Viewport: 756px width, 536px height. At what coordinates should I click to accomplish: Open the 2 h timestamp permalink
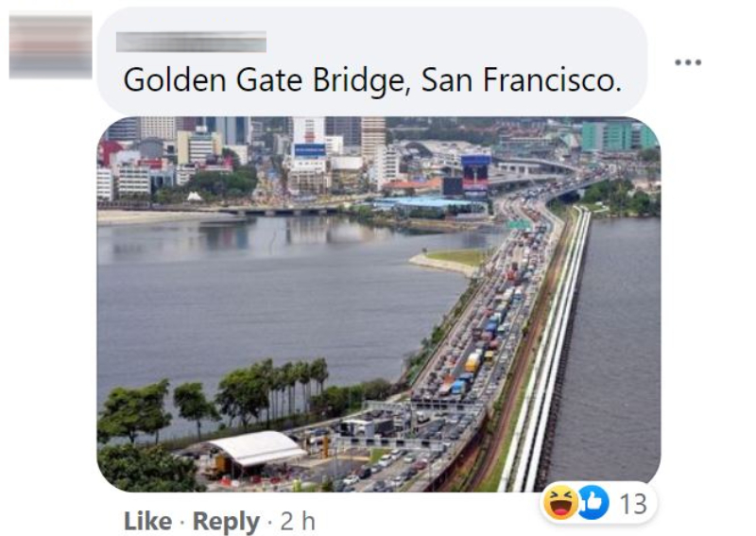[x=298, y=521]
